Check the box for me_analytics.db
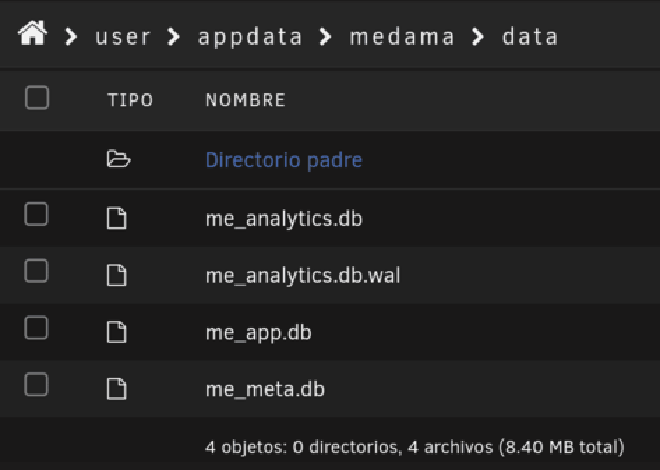Image resolution: width=660 pixels, height=470 pixels. 36,214
